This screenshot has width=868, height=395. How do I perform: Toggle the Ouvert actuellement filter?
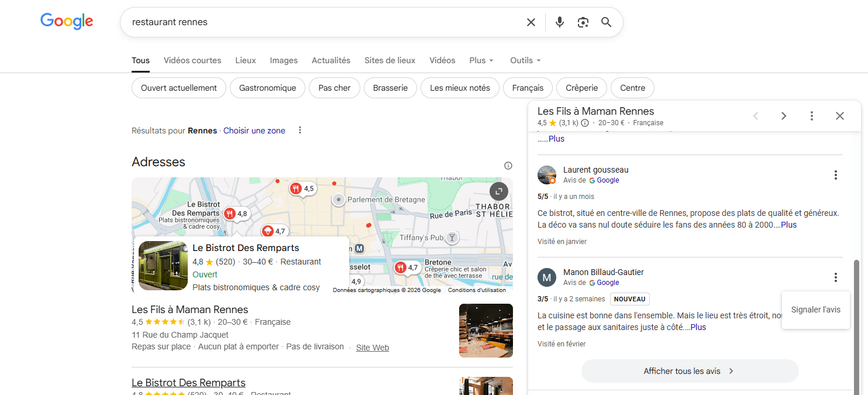(x=178, y=87)
